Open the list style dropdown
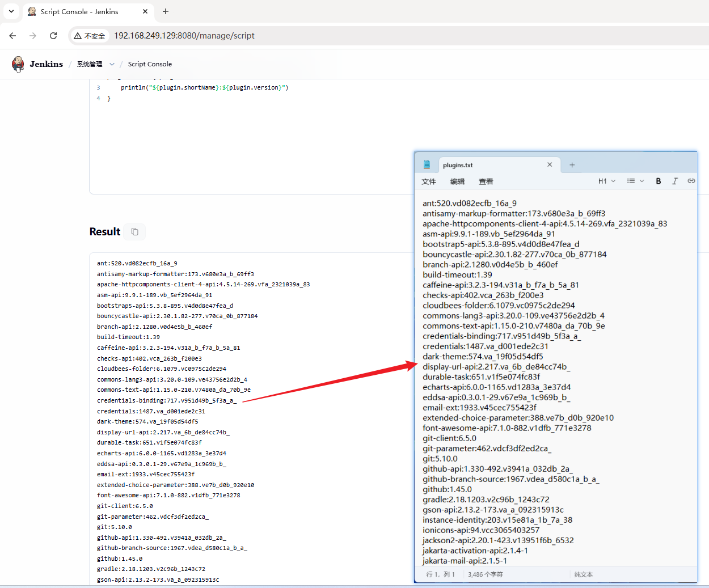 tap(635, 181)
